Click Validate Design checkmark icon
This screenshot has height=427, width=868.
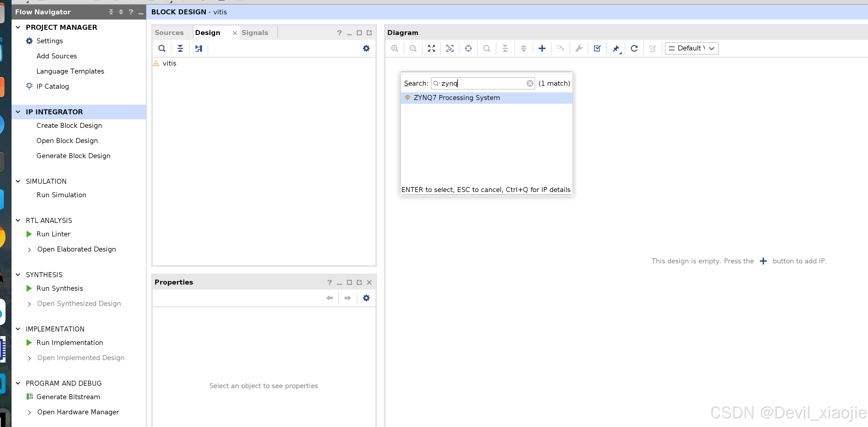point(597,48)
